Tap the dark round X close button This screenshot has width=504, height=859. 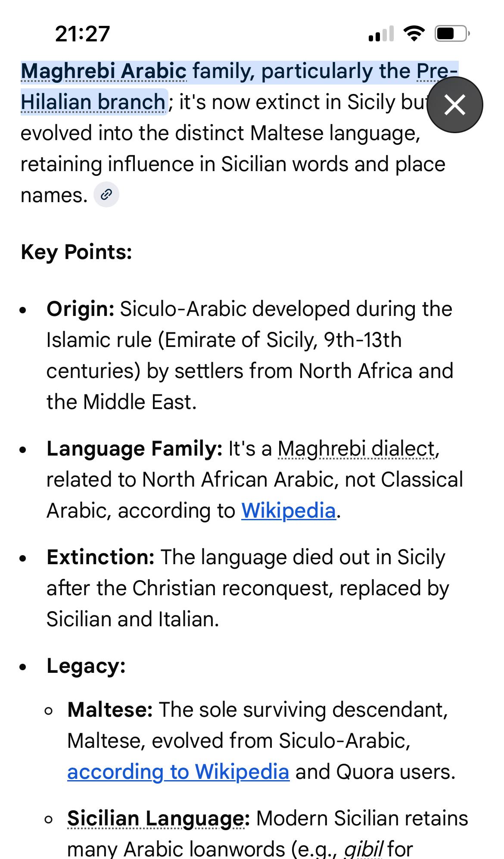pos(454,105)
